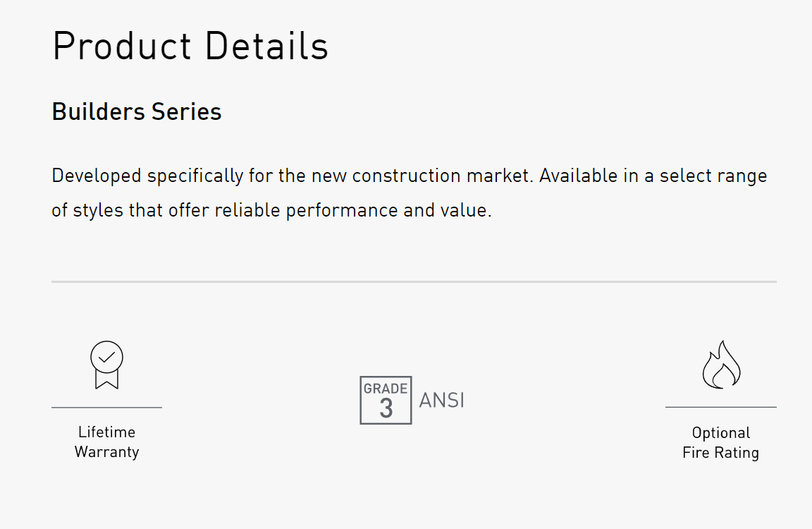Click the Builders Series subheading
812x529 pixels.
(x=137, y=111)
